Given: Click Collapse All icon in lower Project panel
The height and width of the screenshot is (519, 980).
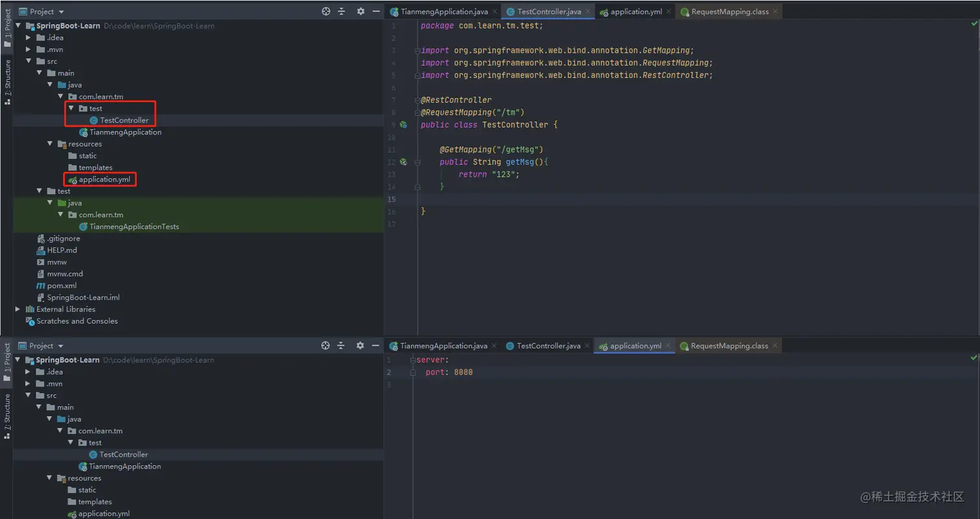Looking at the screenshot, I should click(342, 346).
